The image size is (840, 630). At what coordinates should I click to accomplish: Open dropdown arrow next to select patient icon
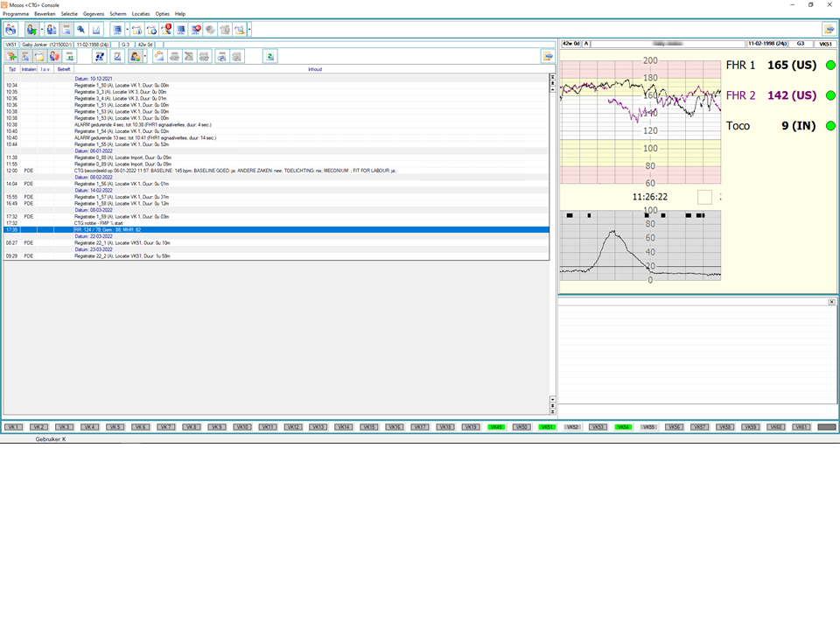pyautogui.click(x=42, y=30)
